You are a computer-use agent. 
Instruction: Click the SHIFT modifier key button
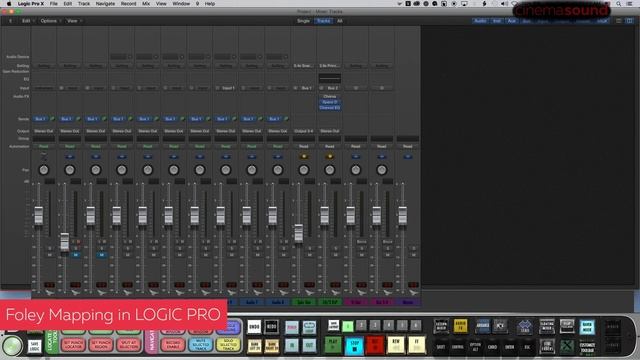pos(440,347)
